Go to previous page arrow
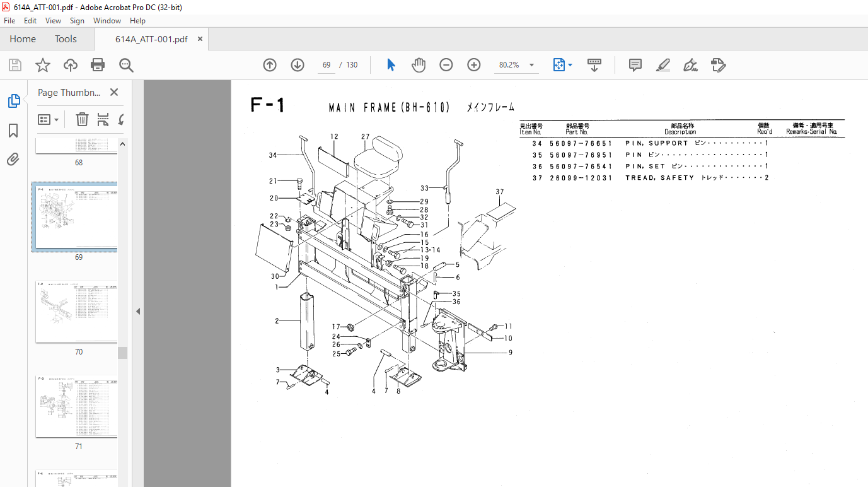868x487 pixels. (270, 65)
